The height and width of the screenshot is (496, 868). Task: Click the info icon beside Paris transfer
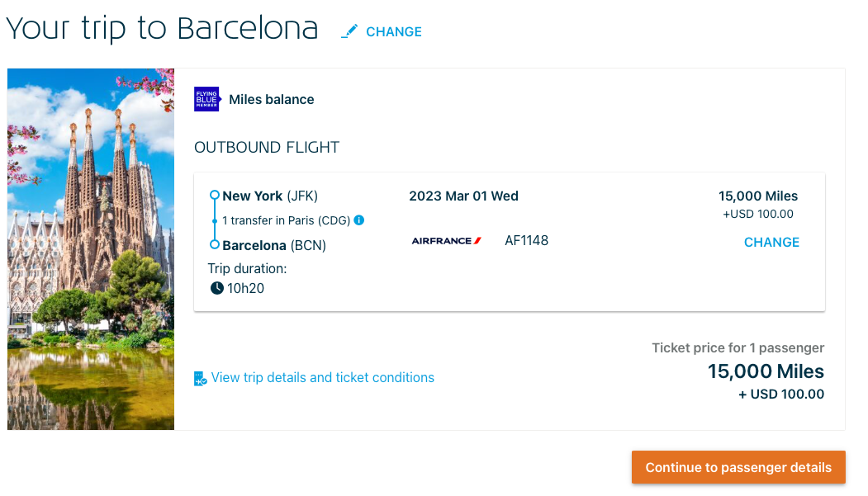[358, 220]
